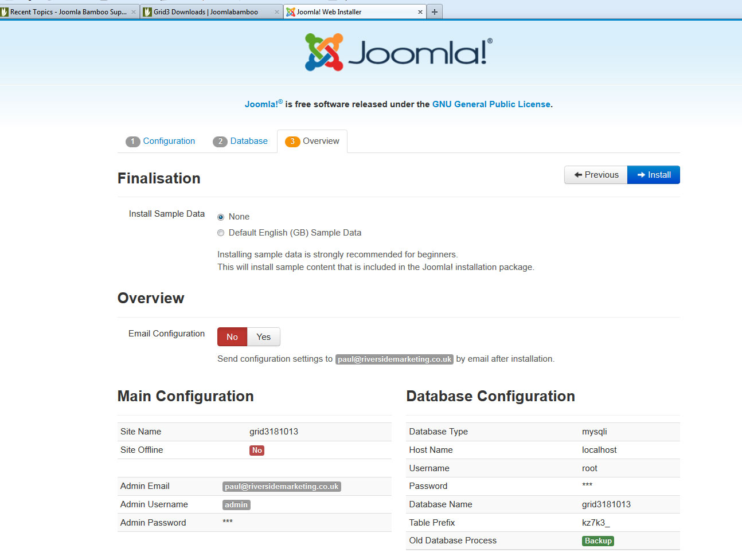Screen dimensions: 742x560
Task: Switch to Recent Topics - Joomla Bamboo tab
Action: [69, 12]
